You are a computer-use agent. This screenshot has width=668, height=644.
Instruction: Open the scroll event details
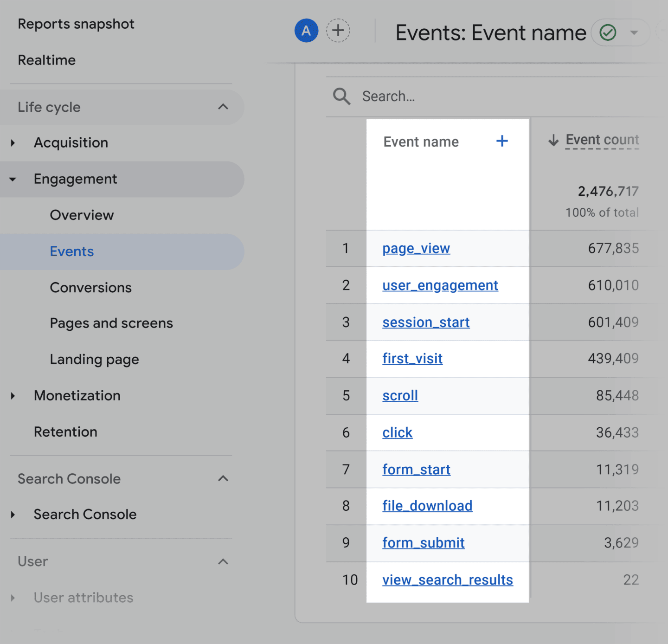coord(400,396)
